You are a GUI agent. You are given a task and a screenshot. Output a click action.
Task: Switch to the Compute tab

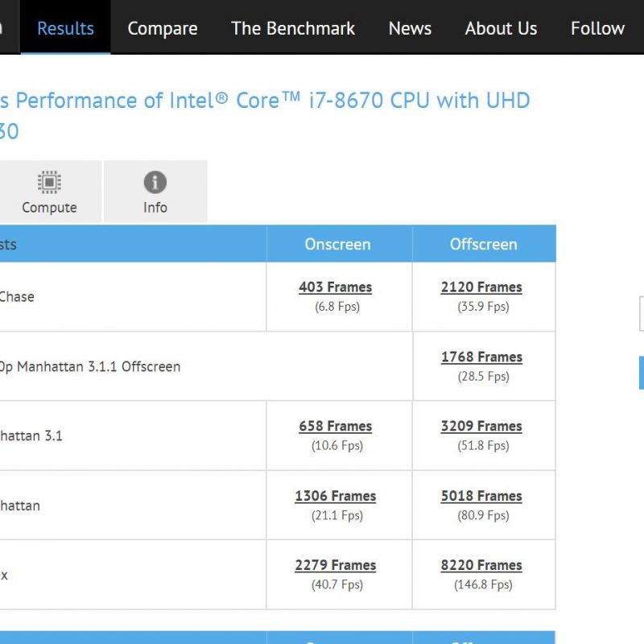(50, 192)
